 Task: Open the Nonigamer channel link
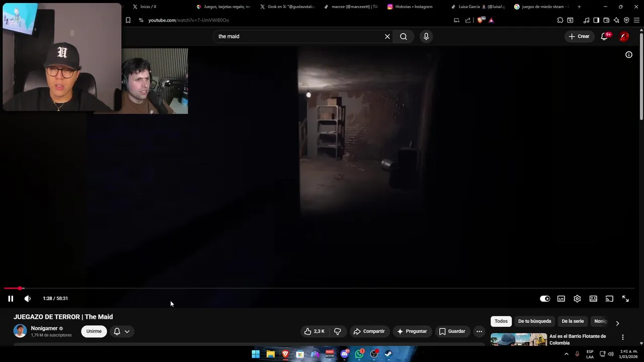44,328
